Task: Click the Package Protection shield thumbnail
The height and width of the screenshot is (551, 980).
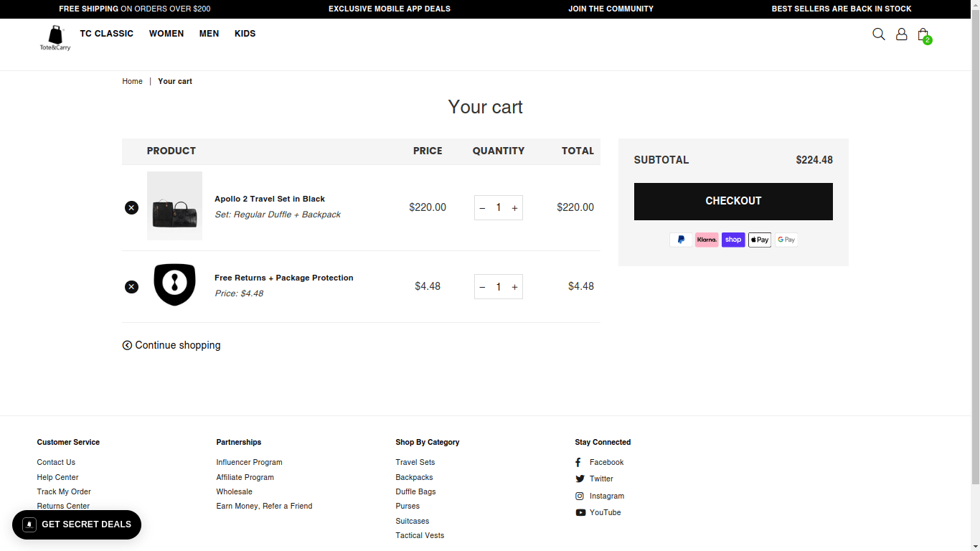Action: (x=174, y=284)
